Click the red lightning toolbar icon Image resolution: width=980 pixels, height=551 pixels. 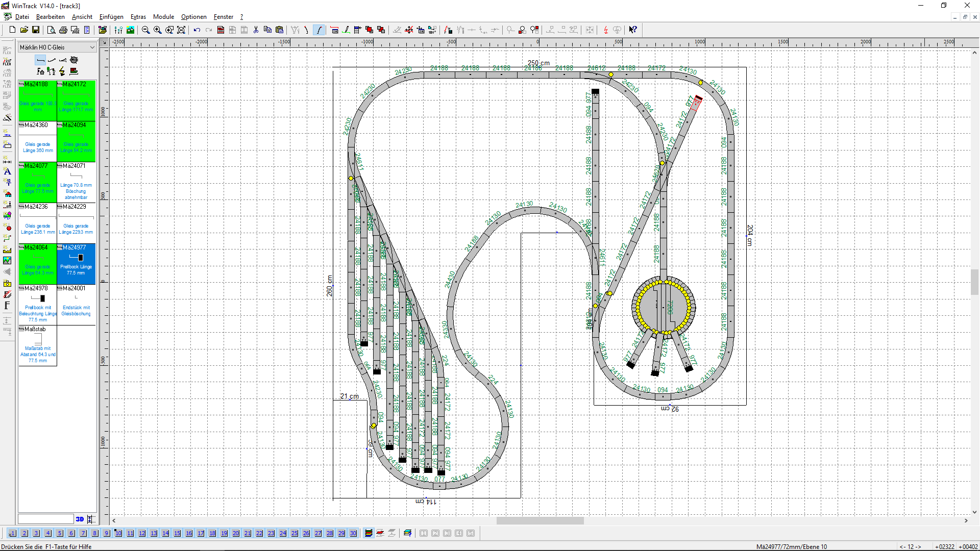(605, 30)
